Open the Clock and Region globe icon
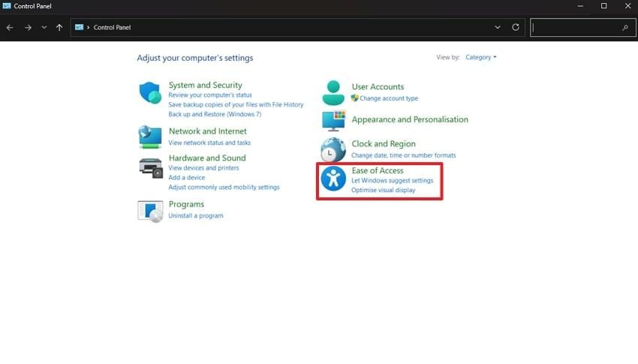This screenshot has height=364, width=638. click(x=333, y=149)
